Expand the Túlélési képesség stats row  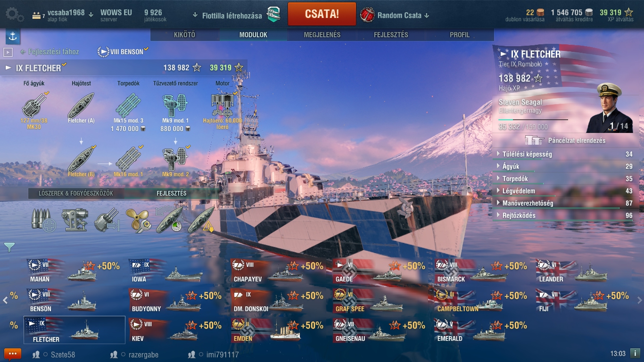point(565,154)
